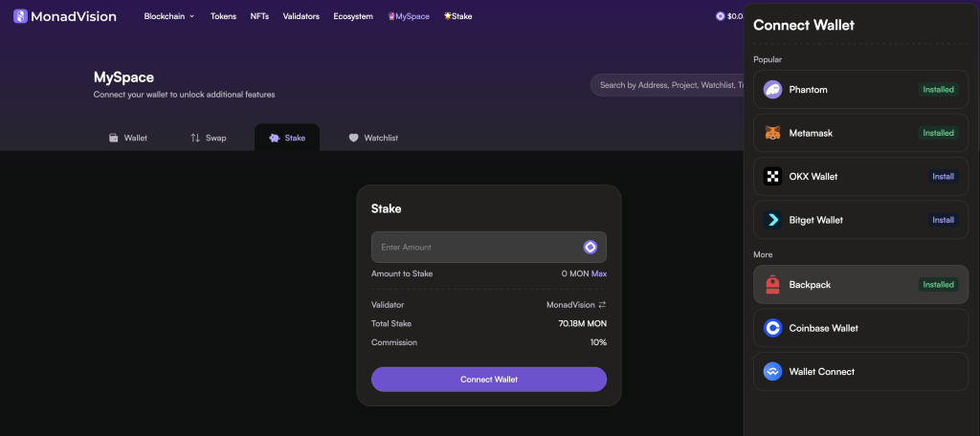Expand the Blockchain dropdown menu
The image size is (980, 436).
(169, 16)
